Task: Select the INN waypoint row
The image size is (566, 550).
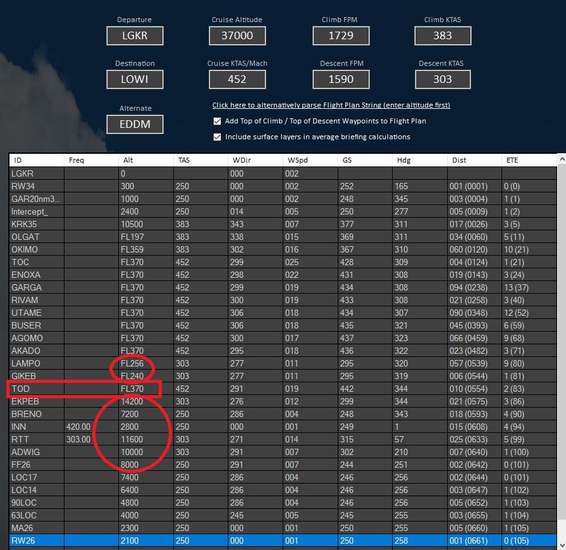Action: [x=283, y=427]
